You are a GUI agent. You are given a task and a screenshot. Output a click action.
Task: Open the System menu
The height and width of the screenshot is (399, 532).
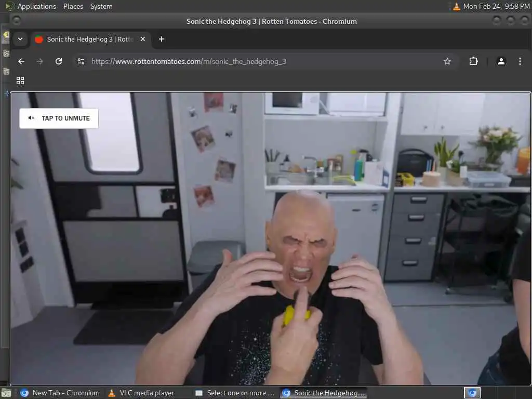(x=101, y=6)
